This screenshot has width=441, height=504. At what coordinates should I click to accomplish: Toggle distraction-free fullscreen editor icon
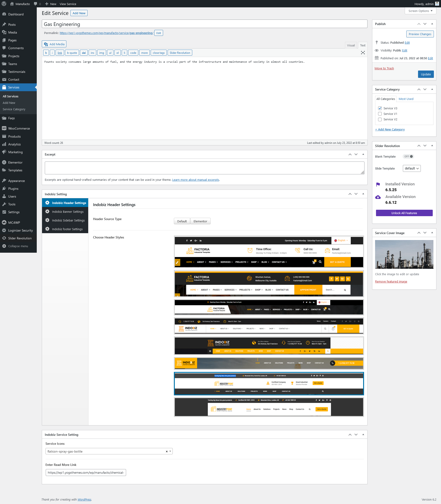362,53
